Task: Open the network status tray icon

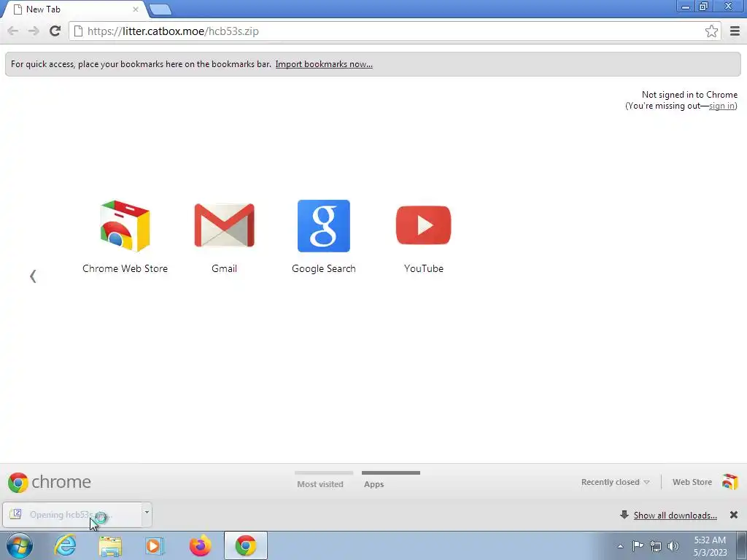Action: point(656,546)
